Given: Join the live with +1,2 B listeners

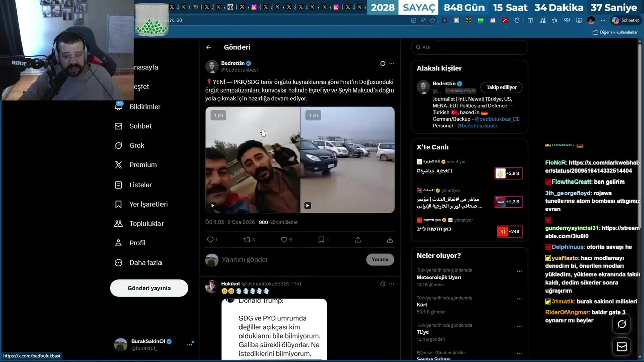Looking at the screenshot, I should [508, 202].
